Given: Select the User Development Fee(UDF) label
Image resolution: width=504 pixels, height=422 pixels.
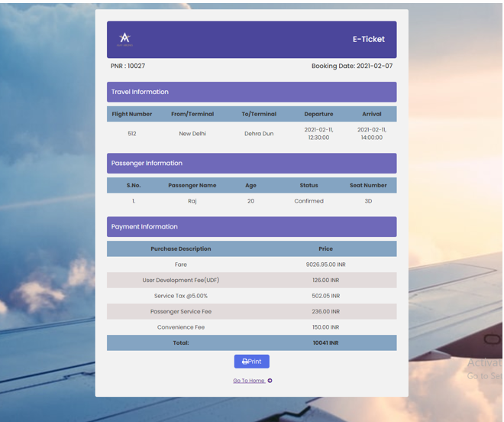Looking at the screenshot, I should pyautogui.click(x=181, y=280).
